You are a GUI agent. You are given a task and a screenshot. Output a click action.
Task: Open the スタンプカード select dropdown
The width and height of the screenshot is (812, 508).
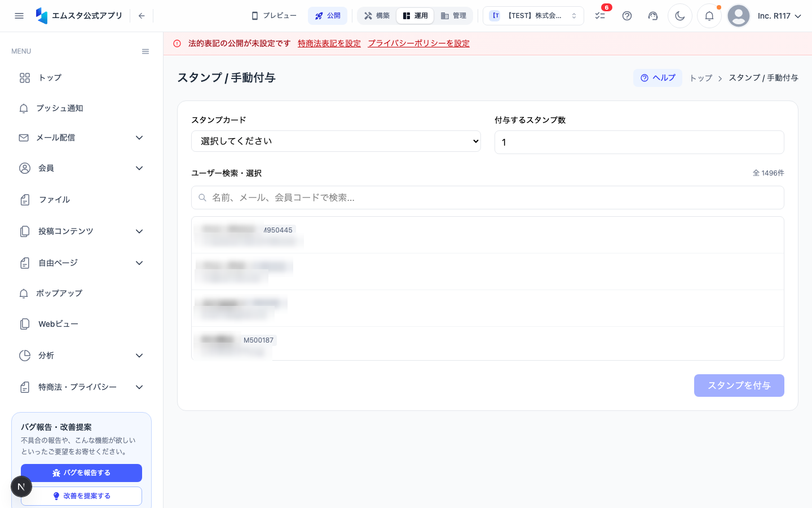coord(336,141)
